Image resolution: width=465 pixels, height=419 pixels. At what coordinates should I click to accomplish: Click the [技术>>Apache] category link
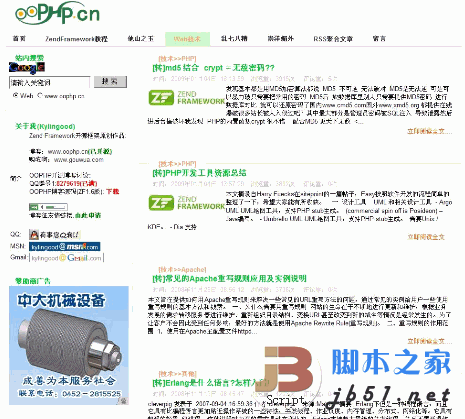coord(182,269)
